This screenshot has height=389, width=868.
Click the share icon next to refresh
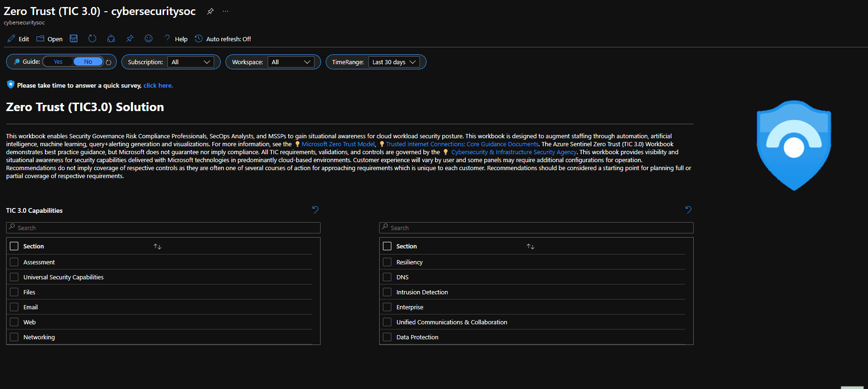click(x=111, y=38)
